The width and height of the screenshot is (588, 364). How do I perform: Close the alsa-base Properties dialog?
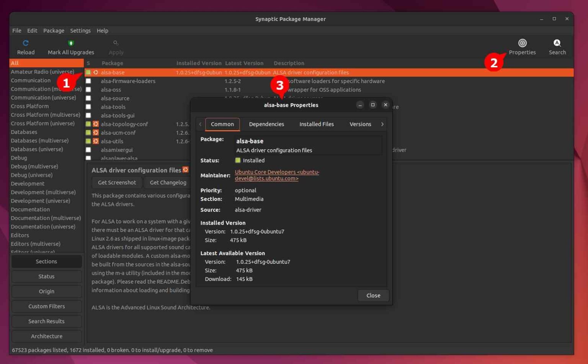tap(373, 295)
